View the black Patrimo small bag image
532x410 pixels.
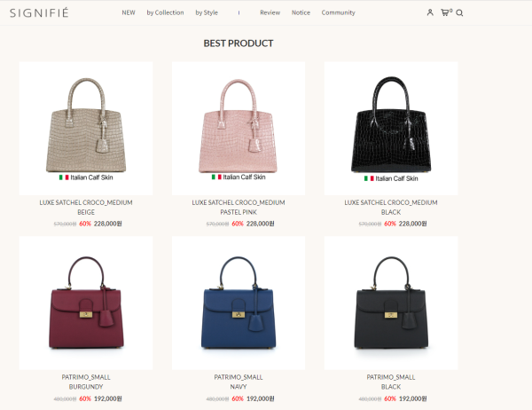coord(391,303)
